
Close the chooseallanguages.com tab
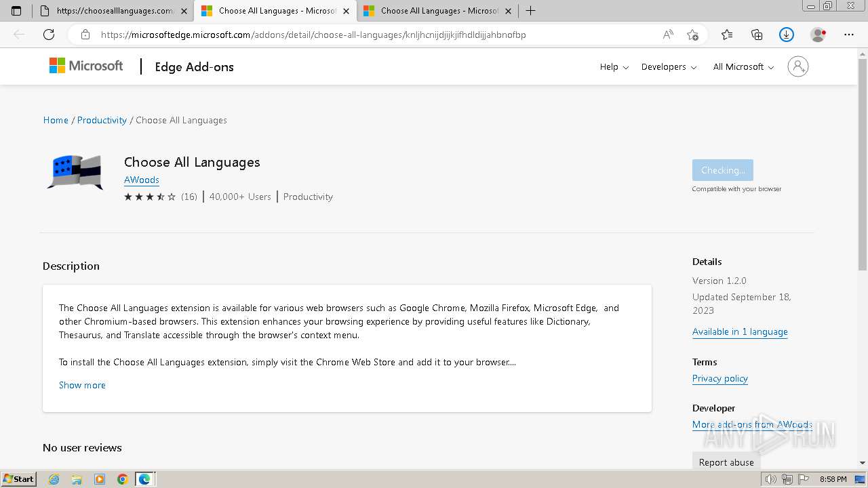184,11
